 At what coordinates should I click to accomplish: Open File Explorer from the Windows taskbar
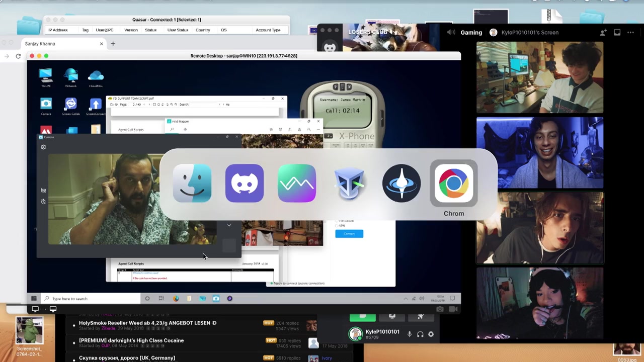[189, 298]
